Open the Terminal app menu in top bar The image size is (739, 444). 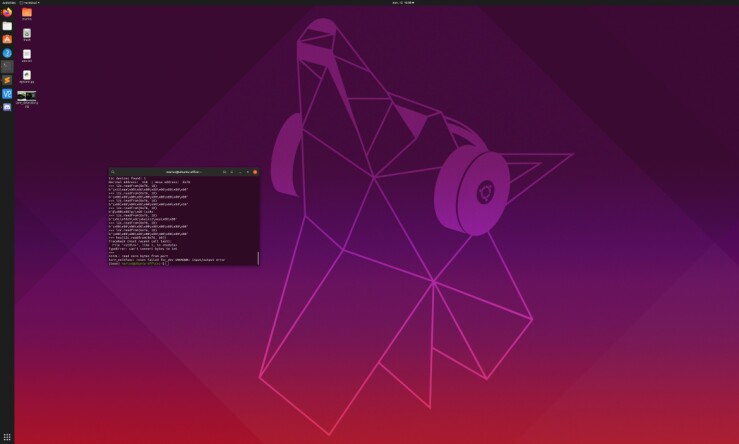(x=30, y=2)
